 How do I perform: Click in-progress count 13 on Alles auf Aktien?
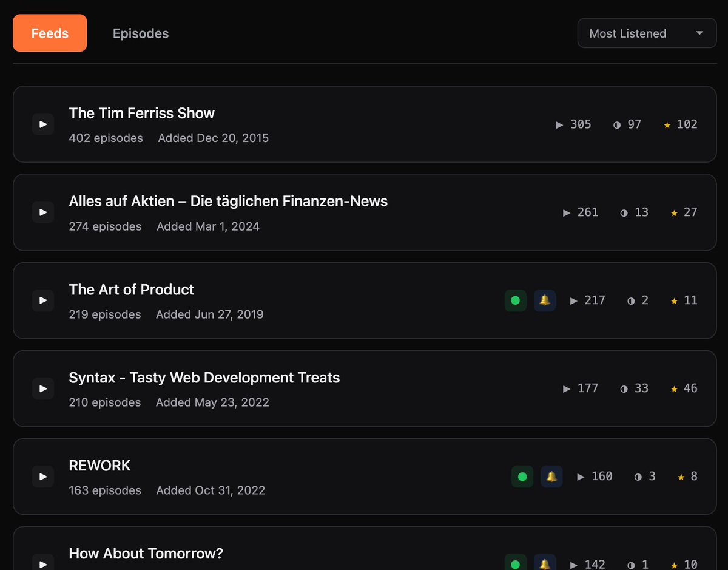[x=635, y=212]
